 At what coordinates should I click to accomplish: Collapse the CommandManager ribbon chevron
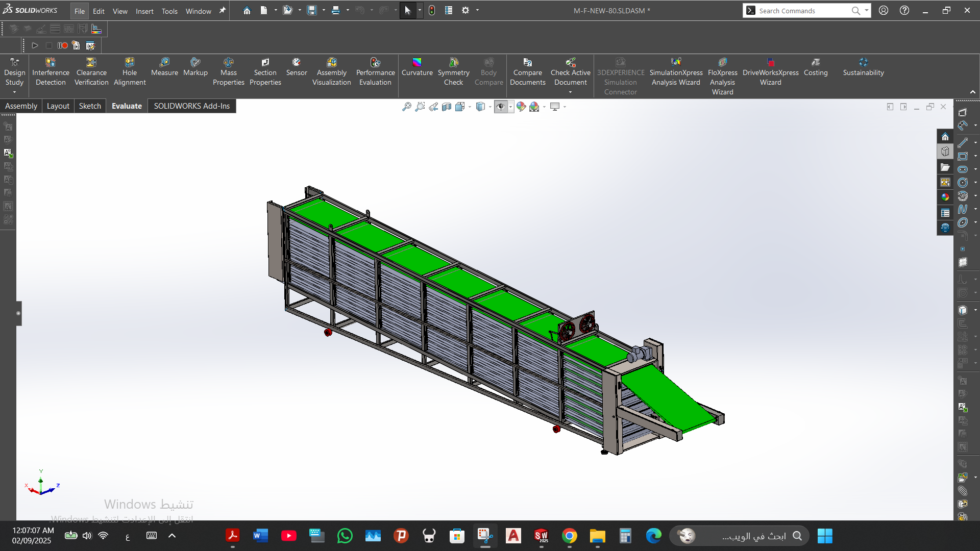point(973,92)
